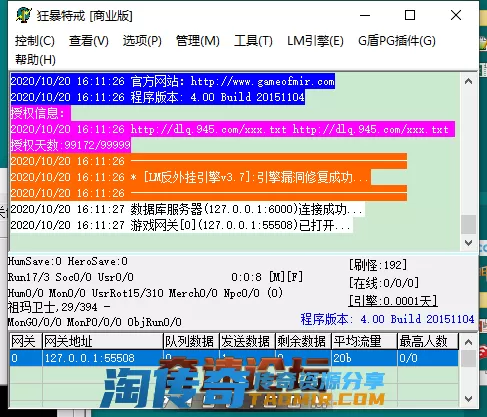The height and width of the screenshot is (417, 487).
Task: Open the G盾PG插件(G) menu
Action: 397,41
